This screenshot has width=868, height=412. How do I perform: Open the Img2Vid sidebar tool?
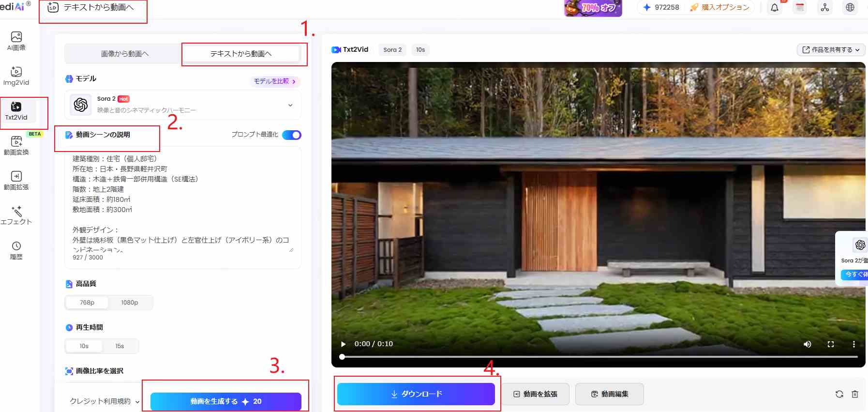(16, 76)
